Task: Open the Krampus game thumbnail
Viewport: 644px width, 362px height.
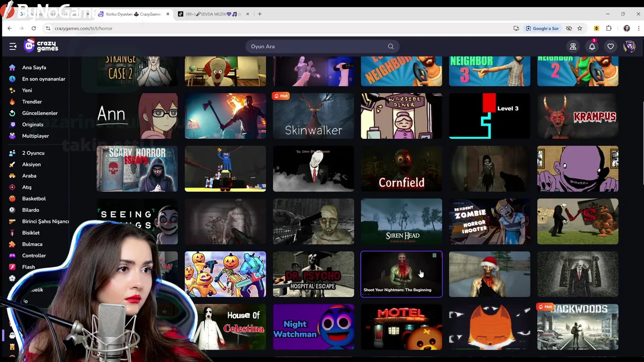Action: click(x=578, y=116)
